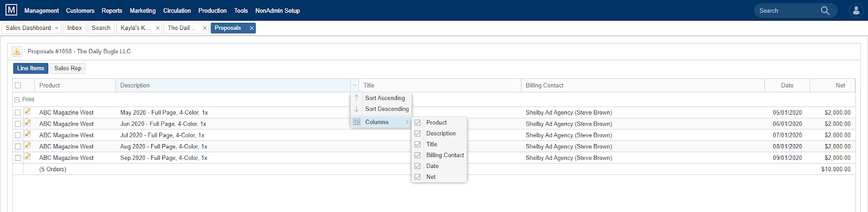Click the magnifier search icon
Screen dimensions: 868x212
825,10
